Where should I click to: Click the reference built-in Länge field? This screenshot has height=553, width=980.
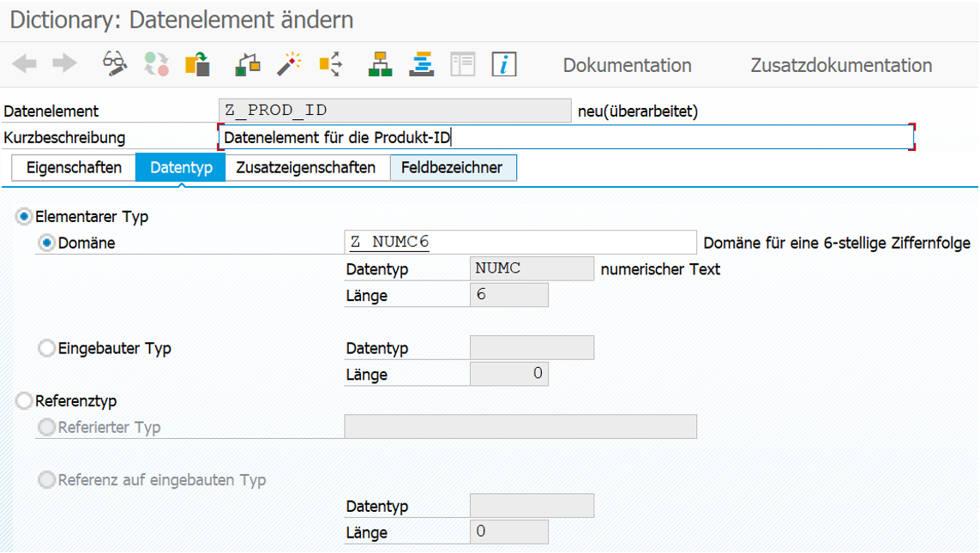coord(508,532)
